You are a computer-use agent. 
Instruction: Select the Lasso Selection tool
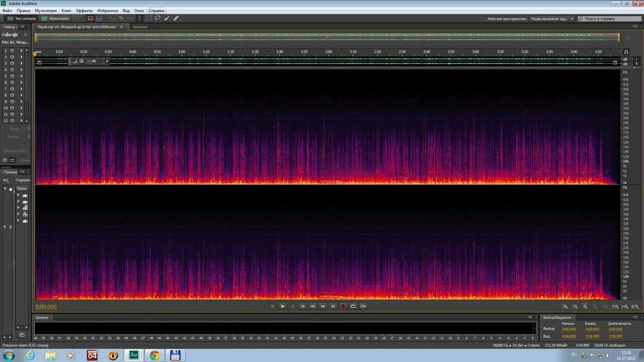(157, 19)
